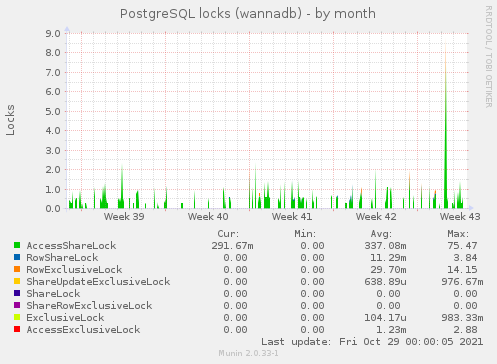Click the Last update timestamp text
This screenshot has width=497, height=364.
(372, 342)
